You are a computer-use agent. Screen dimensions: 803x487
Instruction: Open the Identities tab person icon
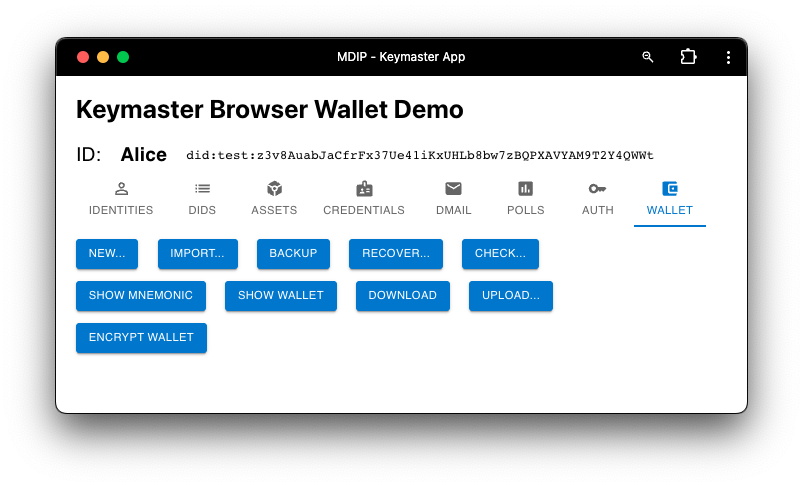coord(121,189)
